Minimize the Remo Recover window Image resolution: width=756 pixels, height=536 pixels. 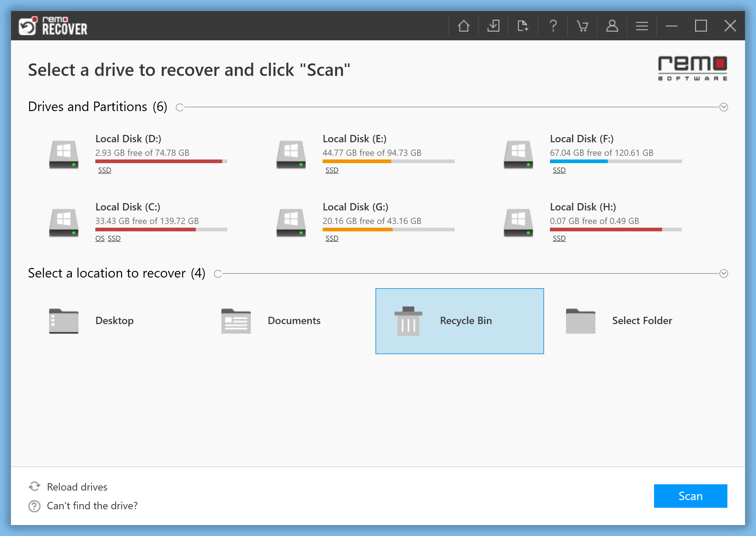click(672, 26)
